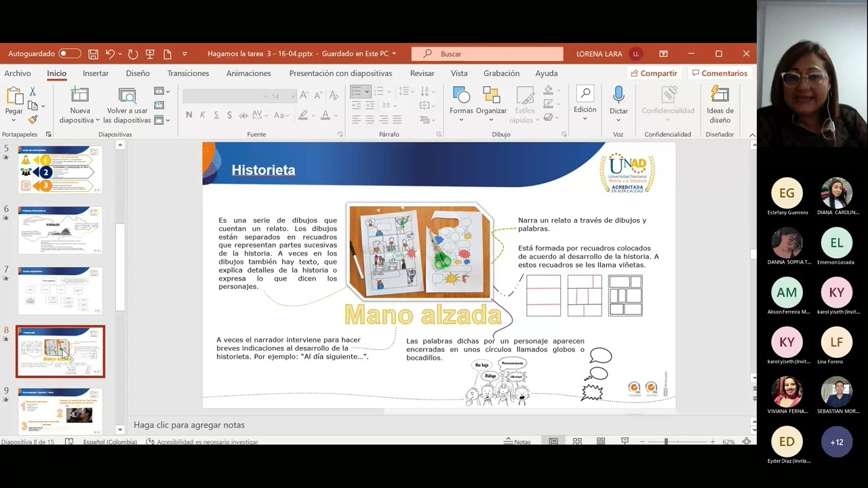
Task: Switch to the Diseño tab
Action: point(138,73)
